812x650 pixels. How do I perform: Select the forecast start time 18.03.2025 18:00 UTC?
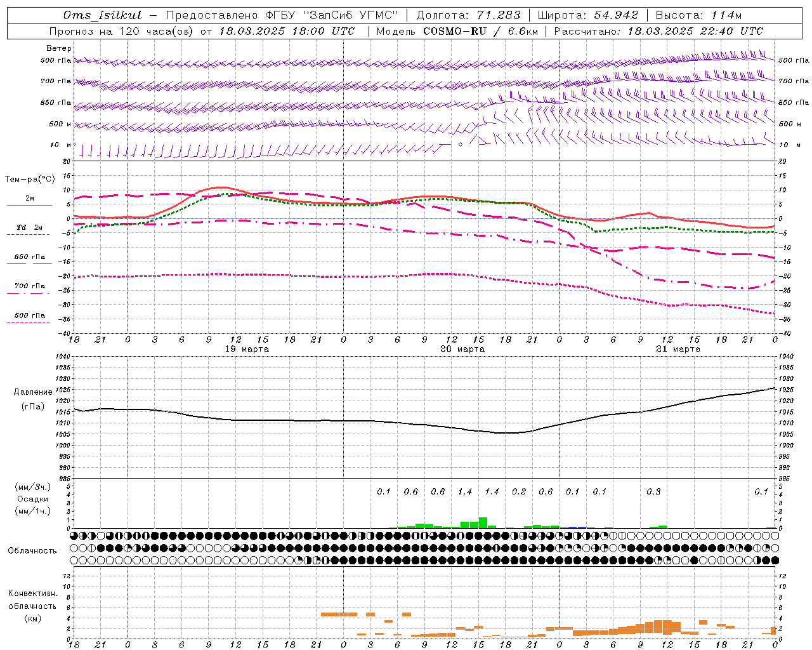[x=287, y=31]
